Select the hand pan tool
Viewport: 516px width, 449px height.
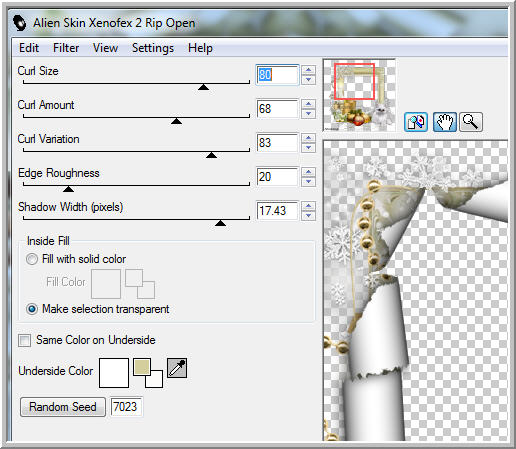tap(444, 122)
